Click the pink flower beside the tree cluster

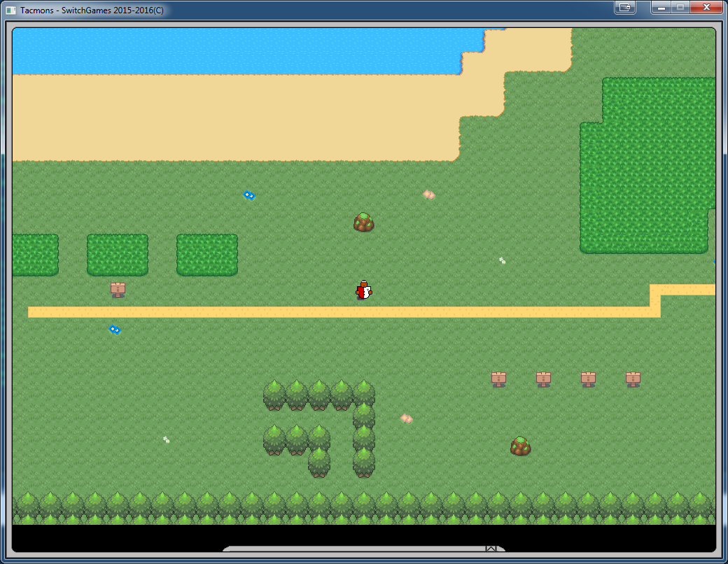coord(407,418)
